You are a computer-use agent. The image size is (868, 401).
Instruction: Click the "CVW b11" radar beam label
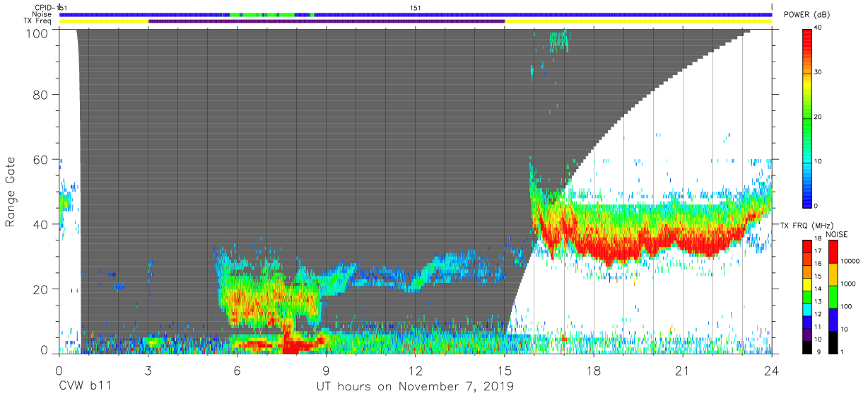[x=85, y=386]
